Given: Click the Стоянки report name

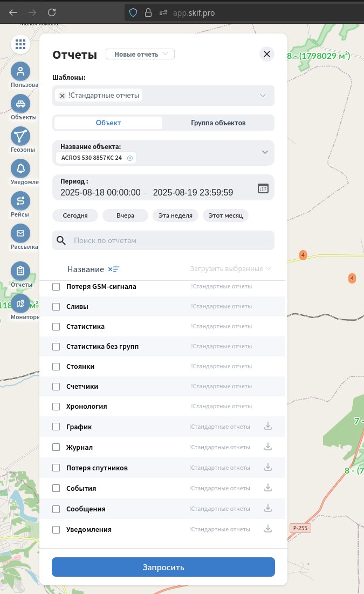Looking at the screenshot, I should [80, 367].
